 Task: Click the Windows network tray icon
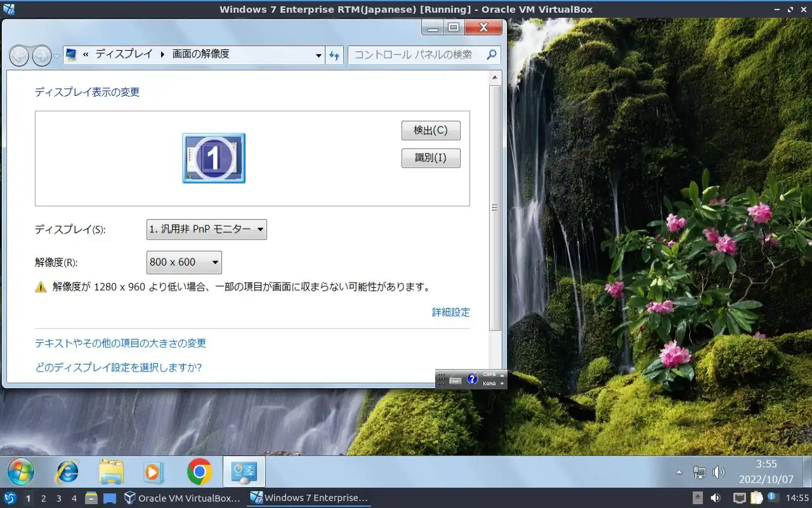click(x=699, y=472)
